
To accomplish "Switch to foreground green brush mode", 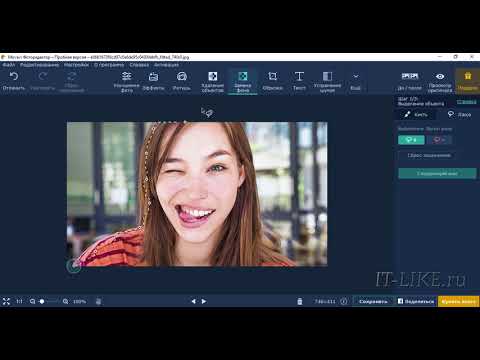I will [411, 140].
